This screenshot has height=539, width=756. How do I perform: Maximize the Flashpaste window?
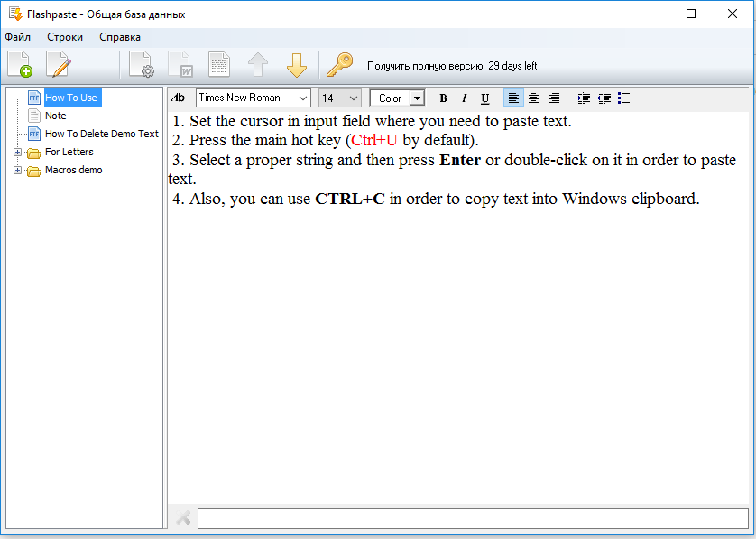pos(691,14)
